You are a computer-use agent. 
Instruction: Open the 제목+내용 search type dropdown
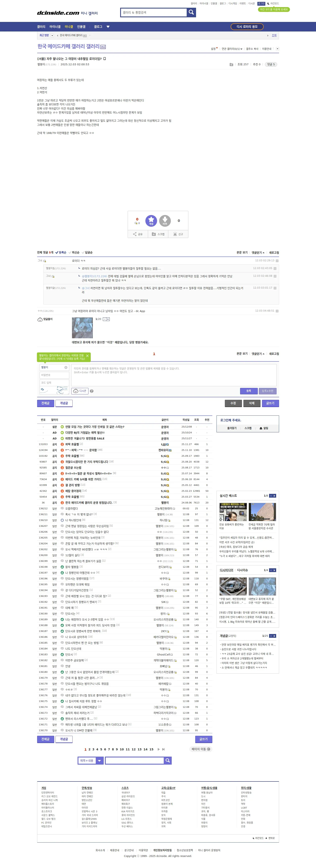(x=91, y=761)
